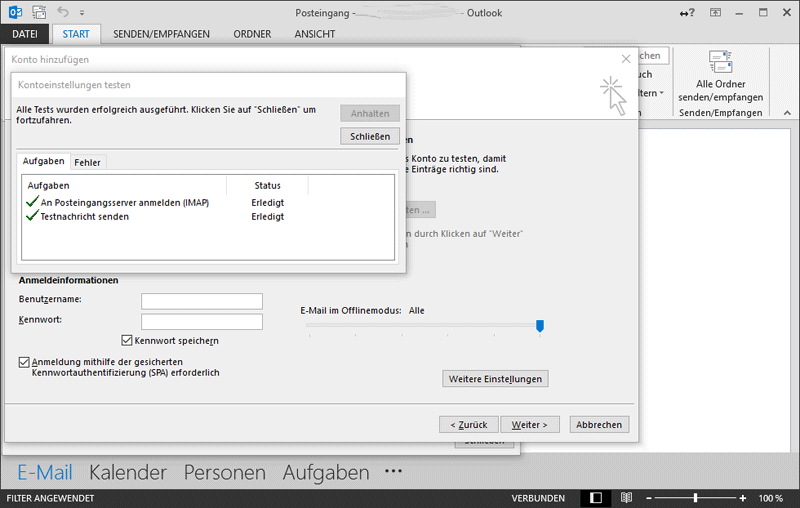The height and width of the screenshot is (508, 800).
Task: Switch to Normal view in status bar
Action: coord(596,497)
